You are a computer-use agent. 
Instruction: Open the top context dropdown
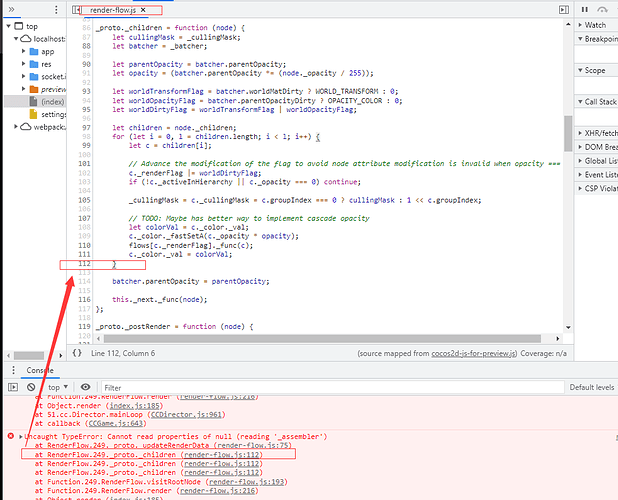point(58,387)
